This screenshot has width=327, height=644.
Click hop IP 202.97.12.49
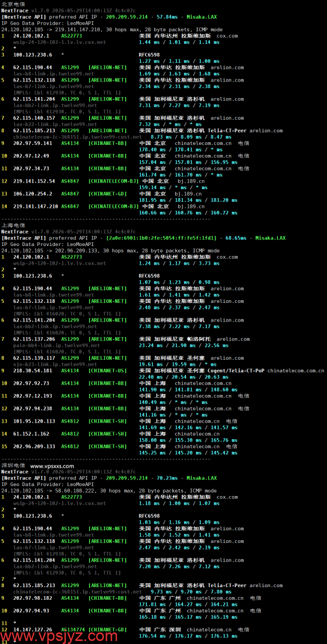(31, 155)
